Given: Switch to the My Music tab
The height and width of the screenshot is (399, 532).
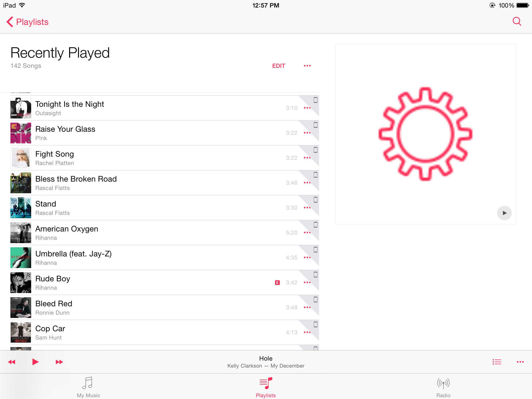Looking at the screenshot, I should point(88,387).
